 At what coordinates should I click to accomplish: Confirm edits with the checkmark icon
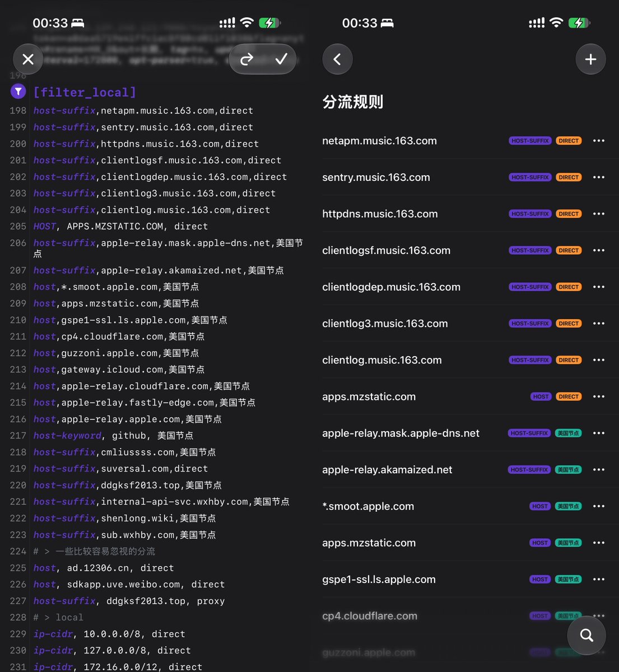pos(281,59)
